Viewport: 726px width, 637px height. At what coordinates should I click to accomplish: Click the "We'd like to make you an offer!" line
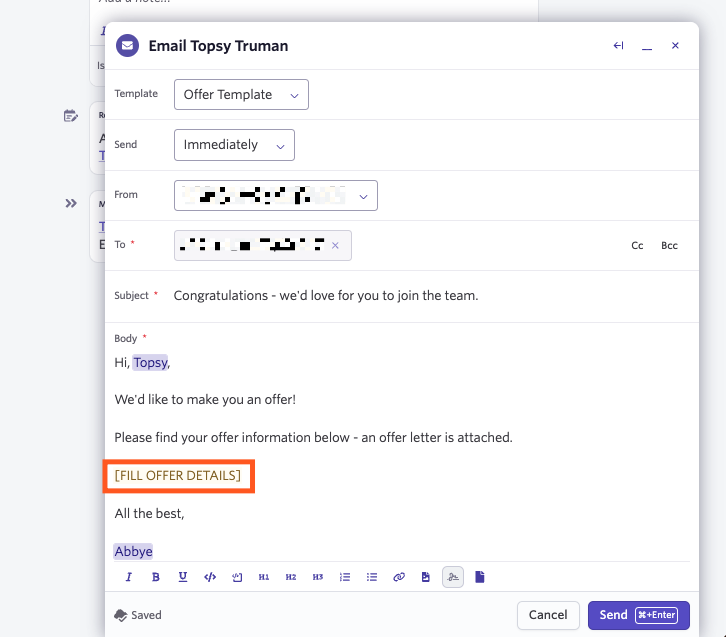(205, 400)
